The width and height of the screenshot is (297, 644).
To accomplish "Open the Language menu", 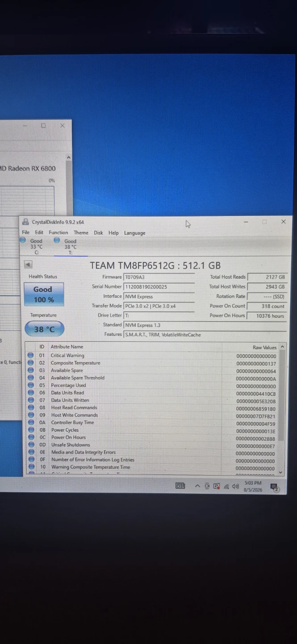I will (134, 233).
